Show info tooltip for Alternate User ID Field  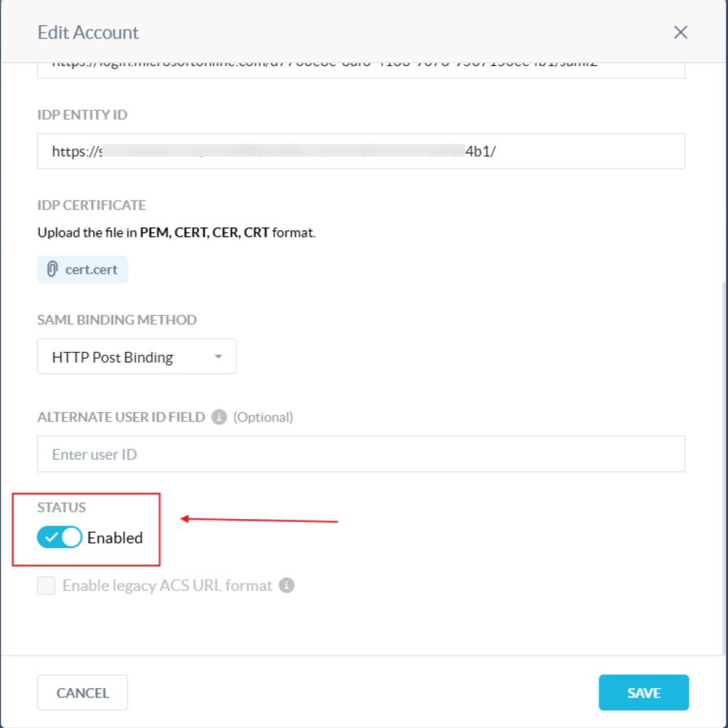[x=219, y=417]
